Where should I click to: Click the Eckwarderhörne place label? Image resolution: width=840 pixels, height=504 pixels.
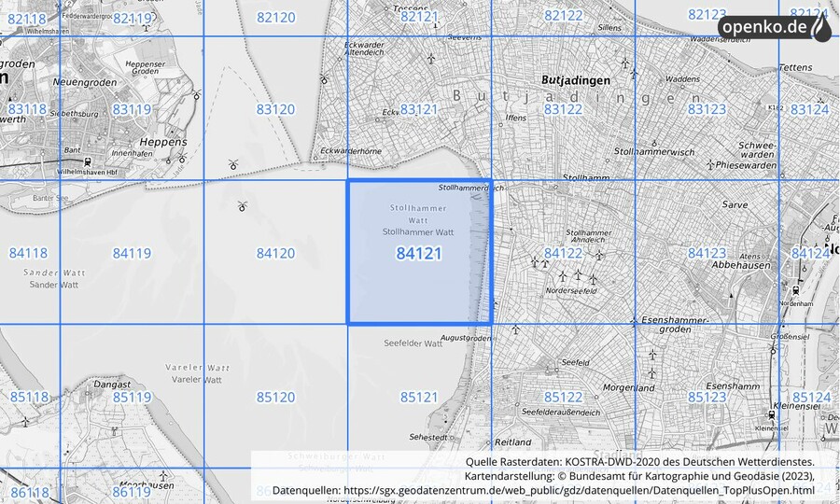coord(351,151)
